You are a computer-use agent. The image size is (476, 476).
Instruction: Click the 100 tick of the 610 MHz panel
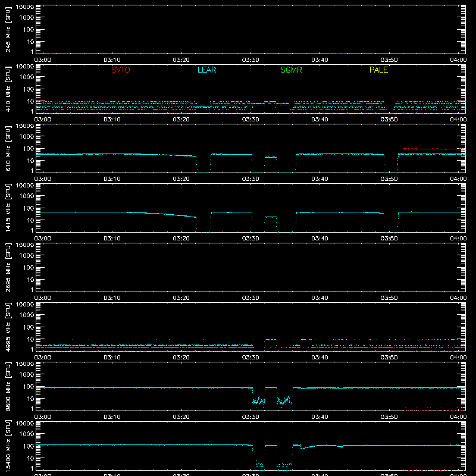point(29,149)
